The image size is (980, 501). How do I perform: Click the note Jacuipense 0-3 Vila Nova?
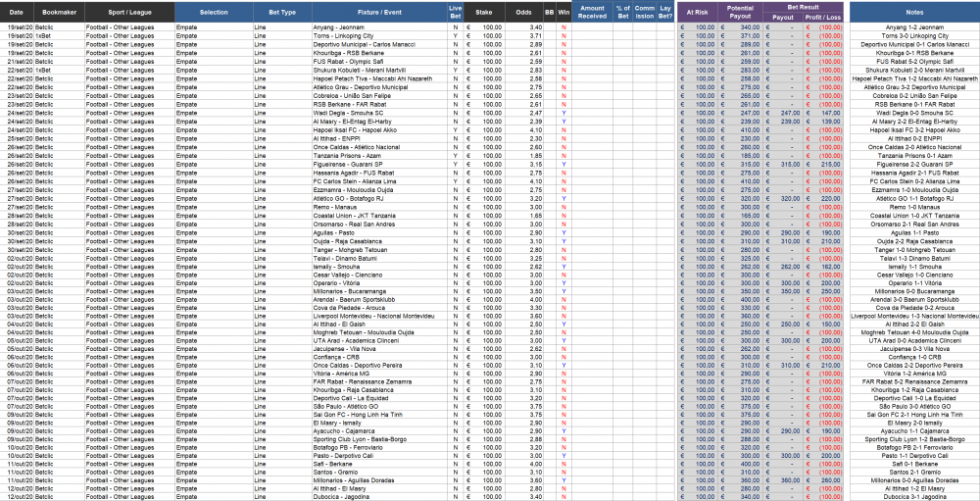[x=914, y=349]
